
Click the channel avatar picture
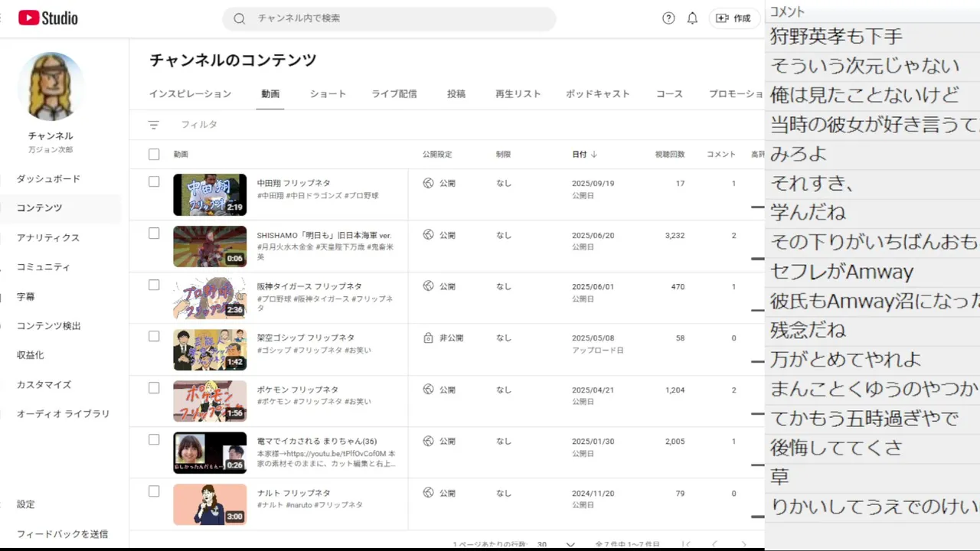click(x=51, y=86)
